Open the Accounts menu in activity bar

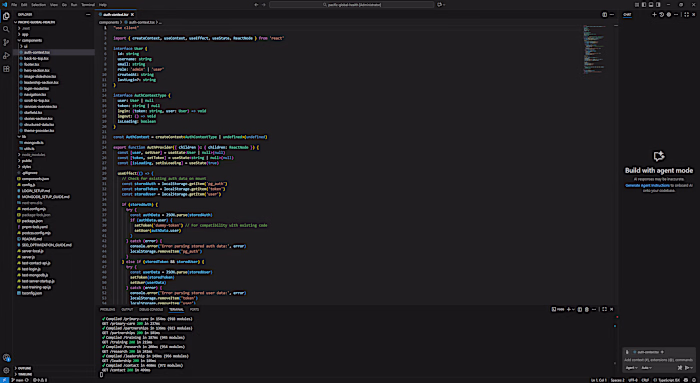pyautogui.click(x=6, y=358)
